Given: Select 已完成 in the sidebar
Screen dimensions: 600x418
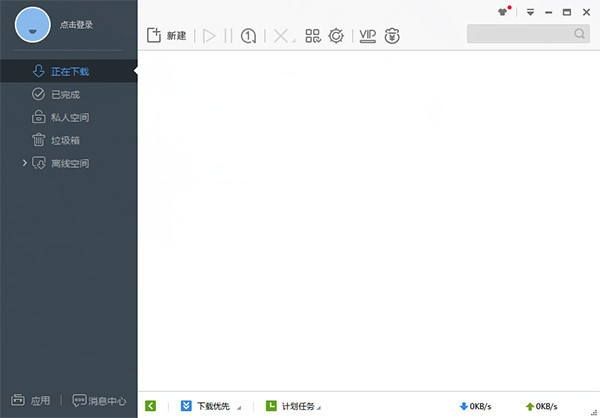Looking at the screenshot, I should pyautogui.click(x=66, y=94).
